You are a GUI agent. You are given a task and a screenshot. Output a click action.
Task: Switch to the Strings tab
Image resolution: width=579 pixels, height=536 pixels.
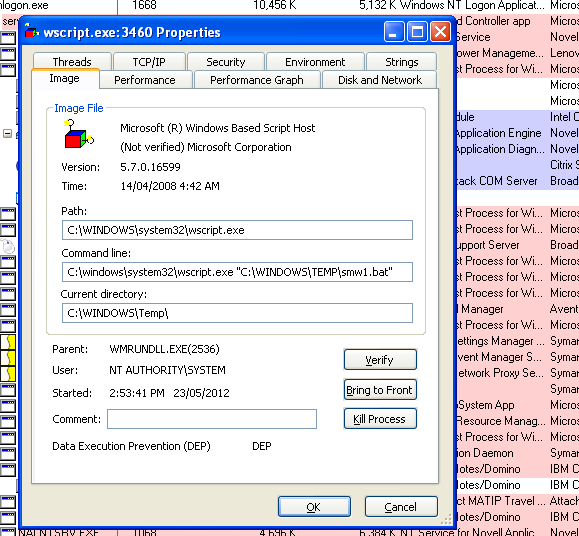[x=401, y=62]
